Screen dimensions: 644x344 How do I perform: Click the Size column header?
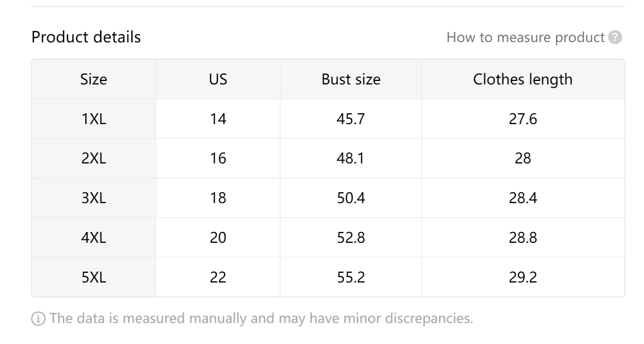click(x=94, y=79)
